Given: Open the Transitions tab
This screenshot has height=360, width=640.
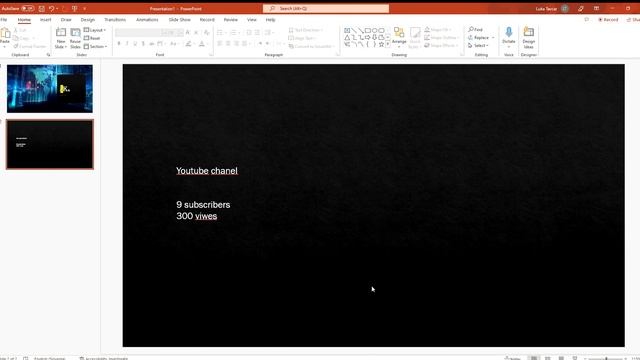Looking at the screenshot, I should (x=115, y=20).
